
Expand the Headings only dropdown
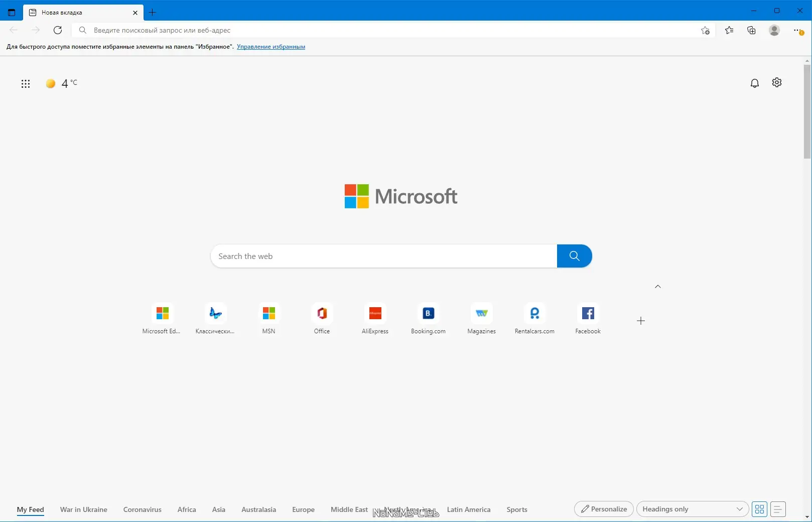(693, 509)
